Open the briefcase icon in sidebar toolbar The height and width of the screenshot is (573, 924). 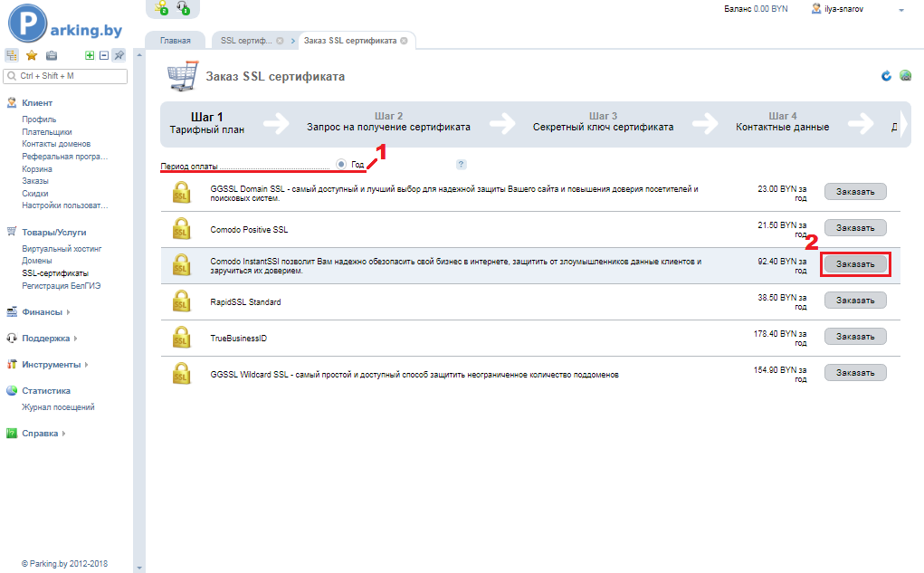[x=52, y=55]
